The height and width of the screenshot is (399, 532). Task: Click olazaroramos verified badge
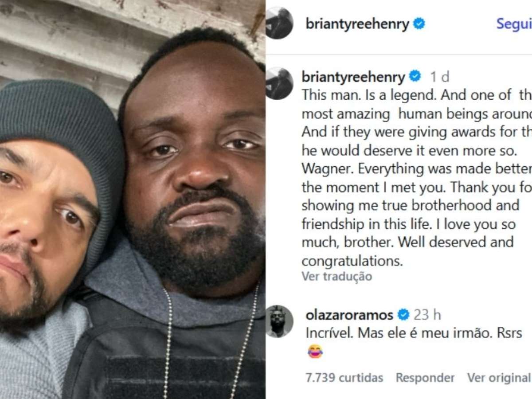click(403, 315)
